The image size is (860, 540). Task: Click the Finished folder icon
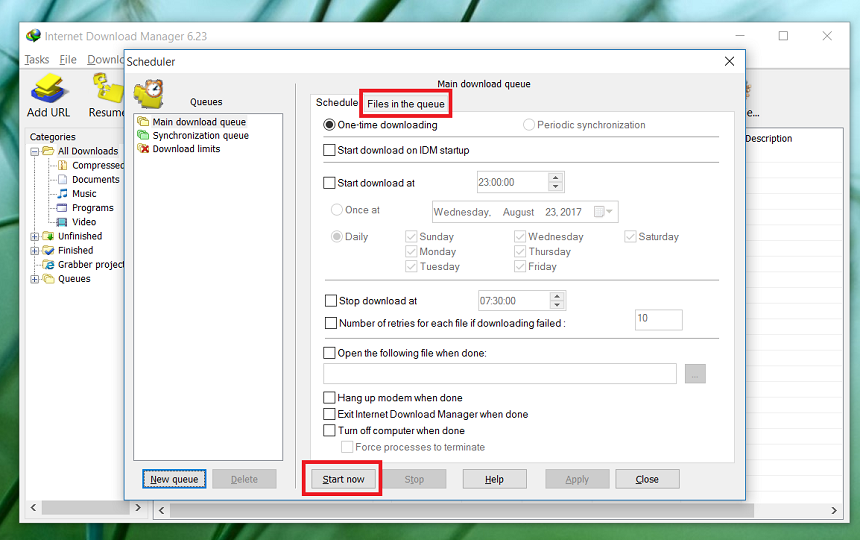pyautogui.click(x=48, y=251)
